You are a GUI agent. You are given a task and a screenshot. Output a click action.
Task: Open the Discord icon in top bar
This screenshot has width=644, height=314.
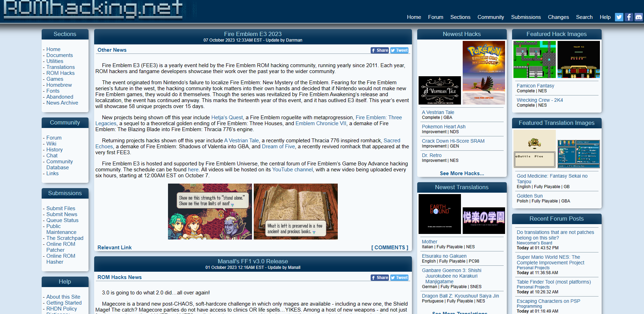(x=639, y=17)
